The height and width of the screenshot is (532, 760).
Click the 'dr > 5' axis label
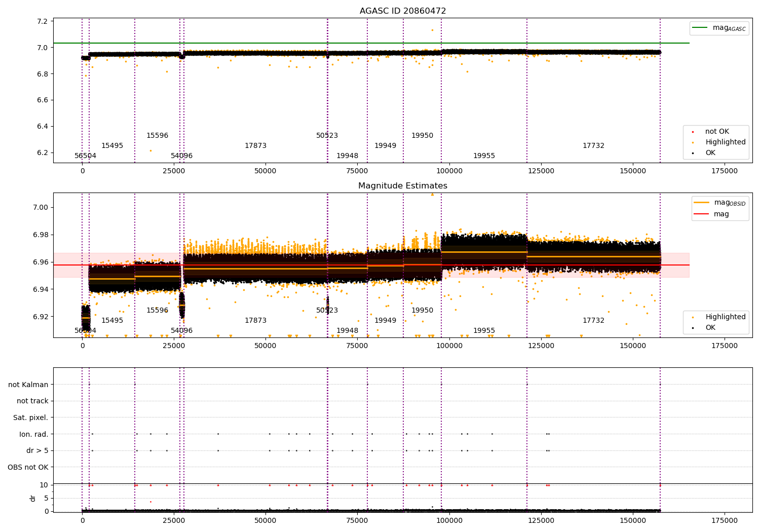point(37,451)
